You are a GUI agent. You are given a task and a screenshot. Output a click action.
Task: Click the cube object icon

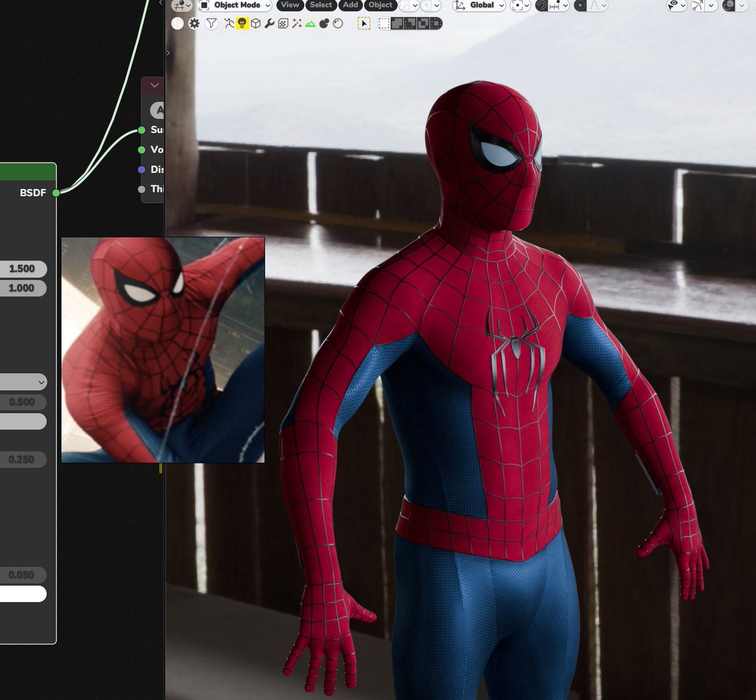(x=256, y=23)
